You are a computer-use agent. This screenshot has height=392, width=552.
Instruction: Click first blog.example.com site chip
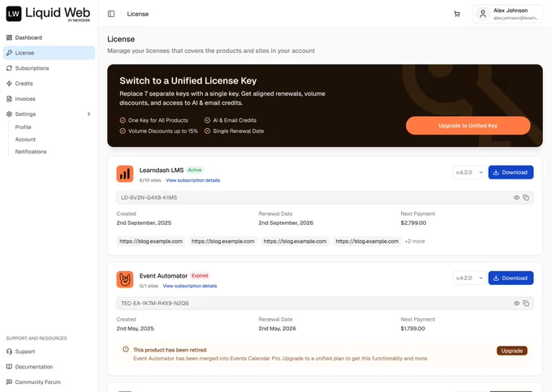[x=151, y=241]
